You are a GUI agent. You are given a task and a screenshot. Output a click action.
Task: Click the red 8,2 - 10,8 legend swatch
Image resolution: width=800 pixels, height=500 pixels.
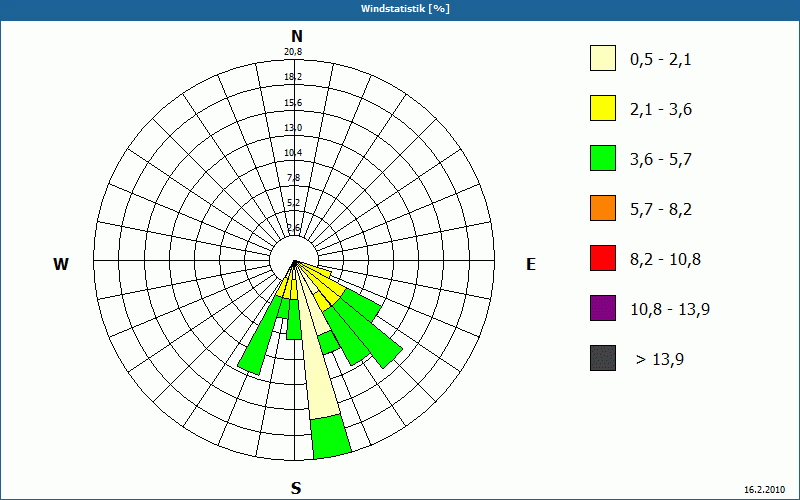[x=603, y=258]
